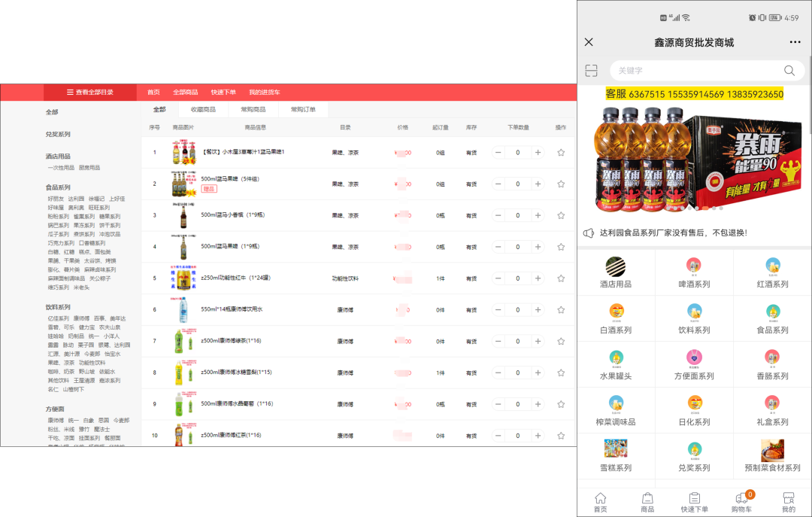This screenshot has width=812, height=517.
Task: Tap the 食品系列 icon in mobile grid
Action: click(773, 311)
